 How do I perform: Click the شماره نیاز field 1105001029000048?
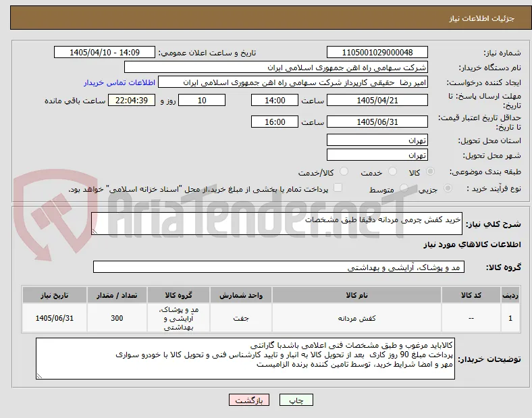click(377, 53)
